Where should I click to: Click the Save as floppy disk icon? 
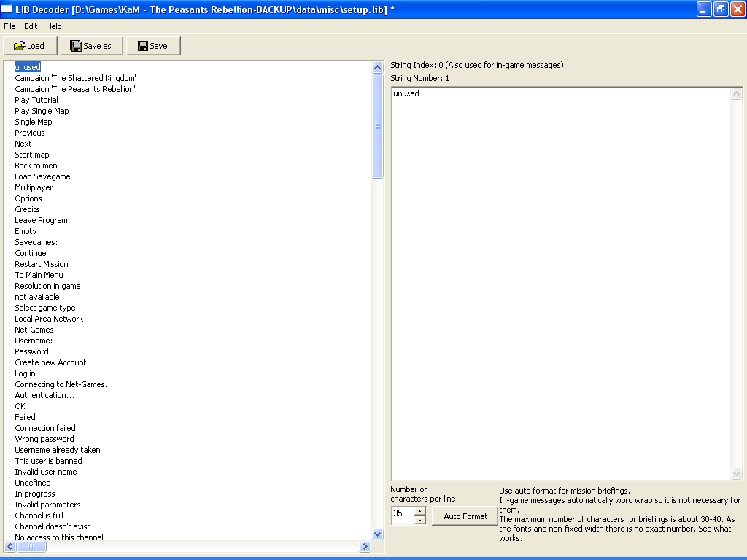[76, 46]
